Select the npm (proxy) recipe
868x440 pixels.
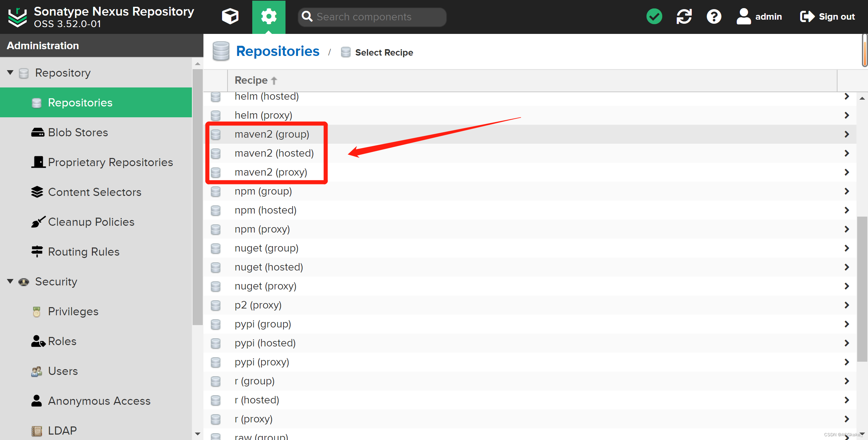tap(262, 229)
